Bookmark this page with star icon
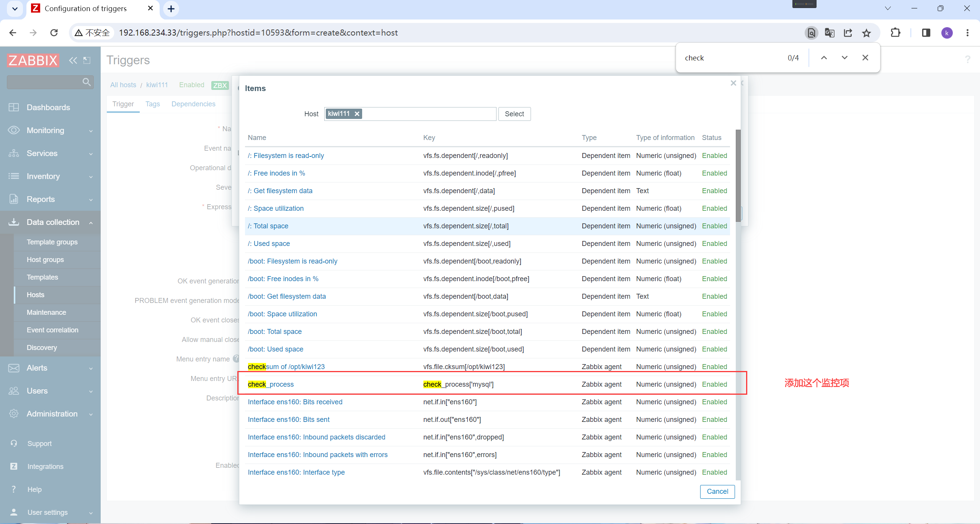Viewport: 980px width, 524px height. (x=866, y=33)
